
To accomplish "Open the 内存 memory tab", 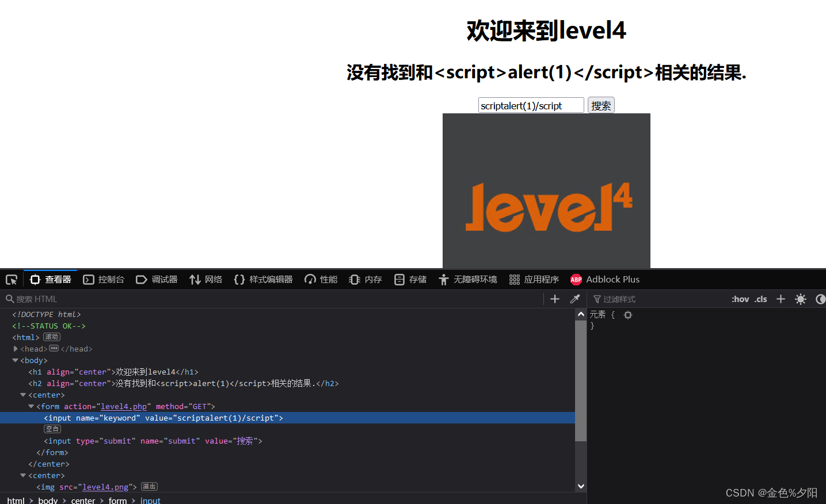I will click(x=366, y=280).
